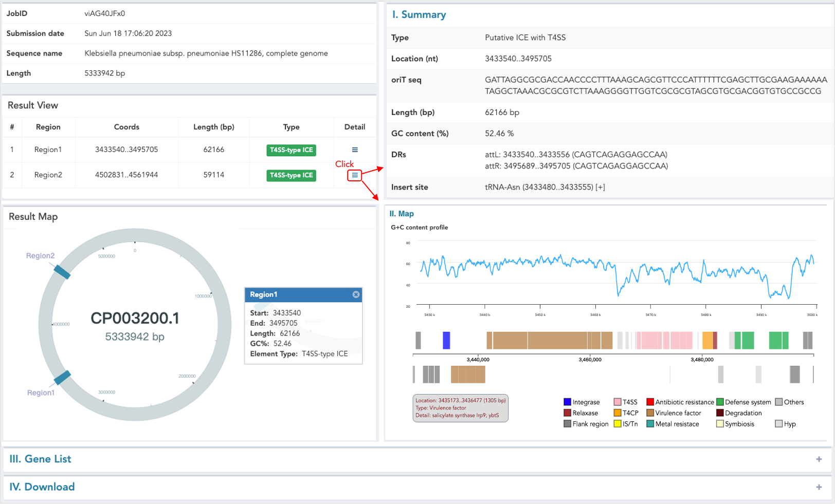
Task: Click the 59114 length cell
Action: click(x=214, y=175)
